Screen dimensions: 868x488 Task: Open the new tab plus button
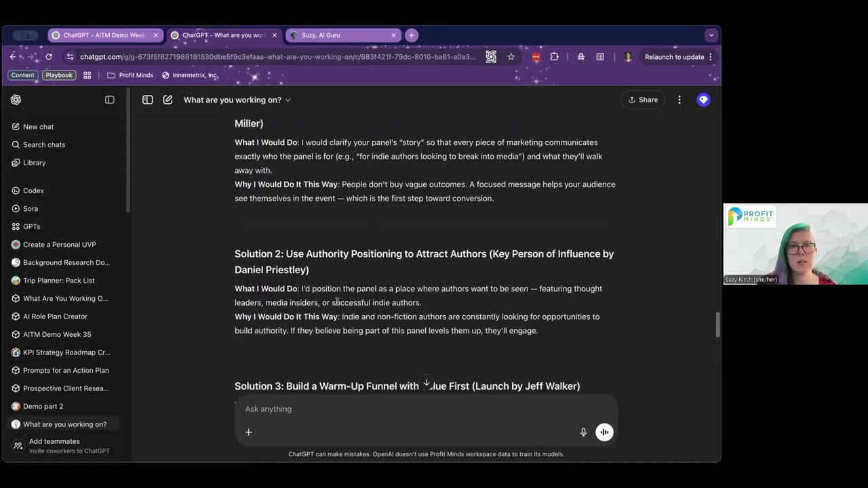click(x=412, y=35)
